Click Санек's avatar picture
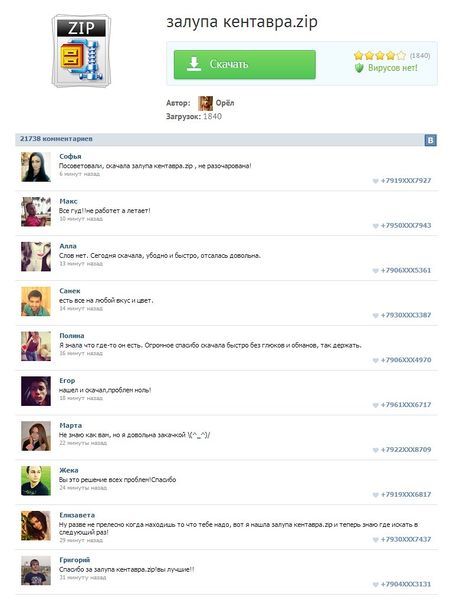The height and width of the screenshot is (600, 453). tap(36, 301)
